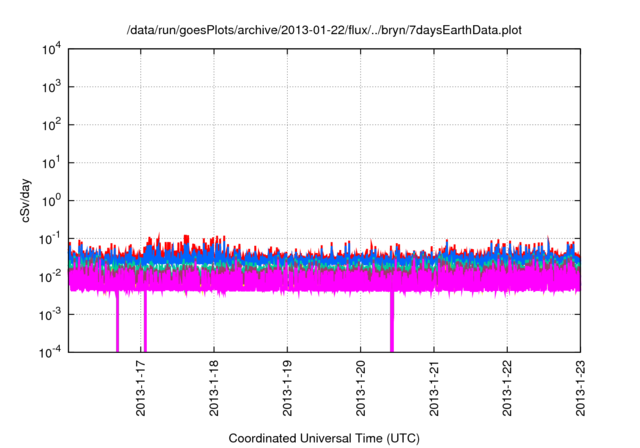Click the 2013-1-23 date label
This screenshot has height=448, width=640.
tap(580, 388)
